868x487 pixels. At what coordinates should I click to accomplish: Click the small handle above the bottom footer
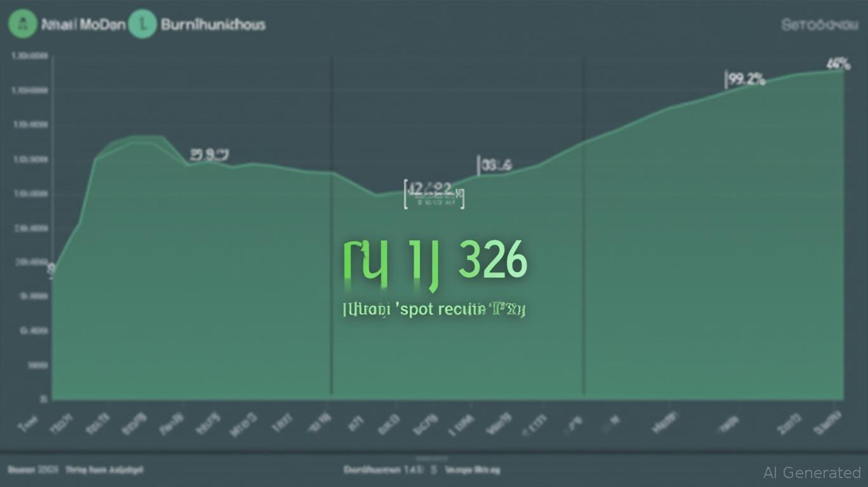coord(431,458)
